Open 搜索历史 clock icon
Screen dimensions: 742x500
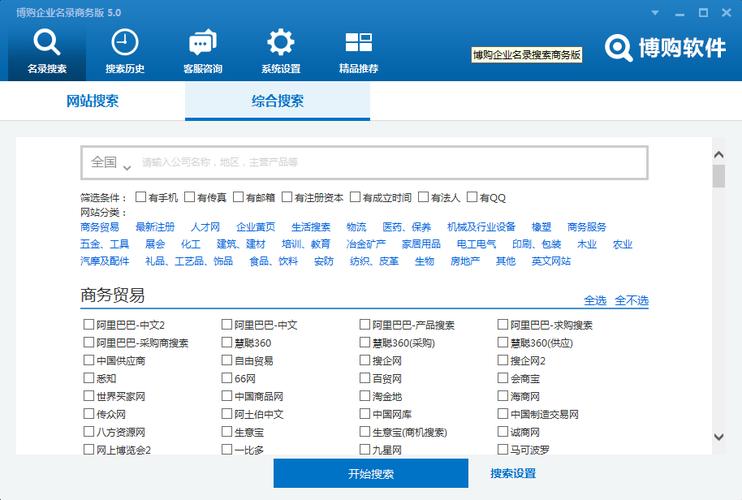(124, 43)
